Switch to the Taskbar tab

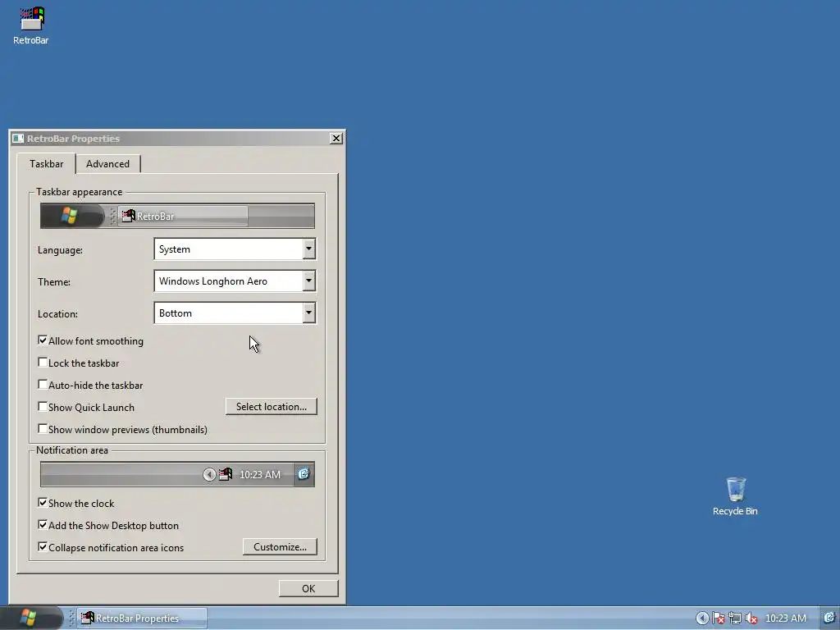click(x=47, y=164)
